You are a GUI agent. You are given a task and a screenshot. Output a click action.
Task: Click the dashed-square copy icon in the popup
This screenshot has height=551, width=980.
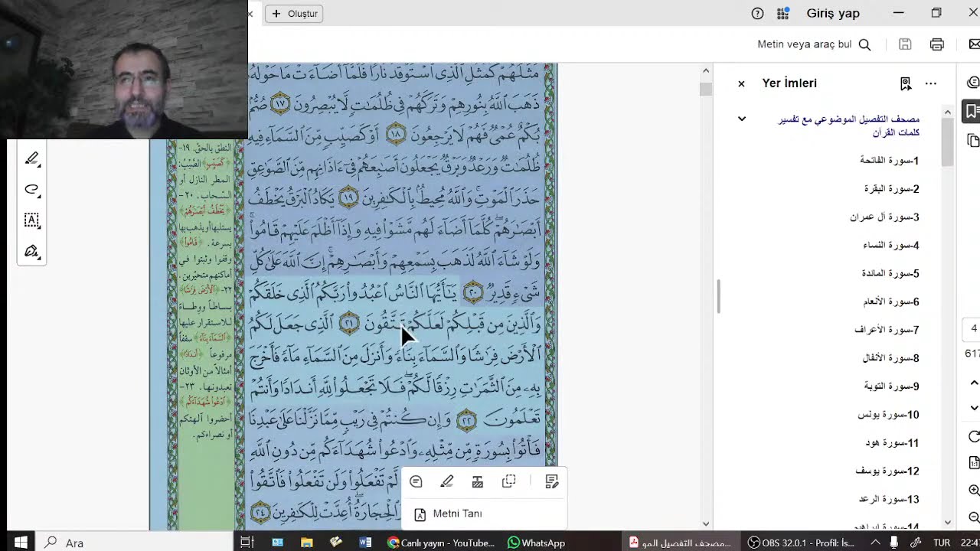(509, 481)
